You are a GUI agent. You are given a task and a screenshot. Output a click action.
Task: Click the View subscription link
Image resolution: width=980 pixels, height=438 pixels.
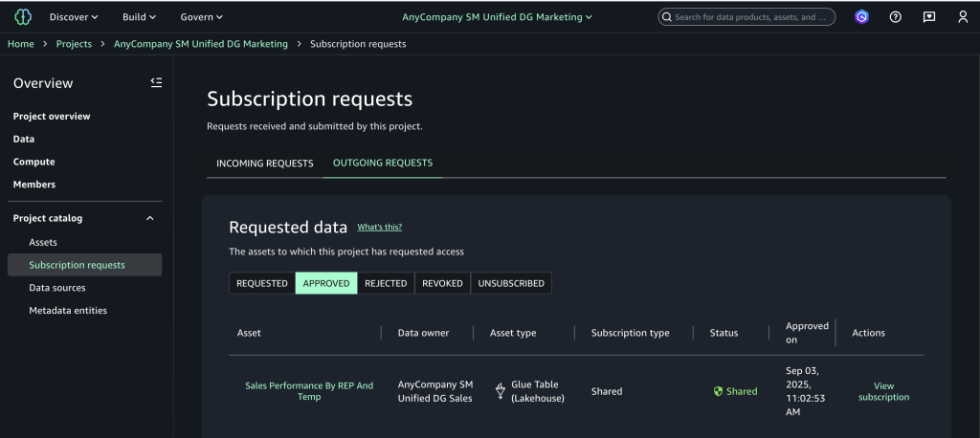coord(883,391)
